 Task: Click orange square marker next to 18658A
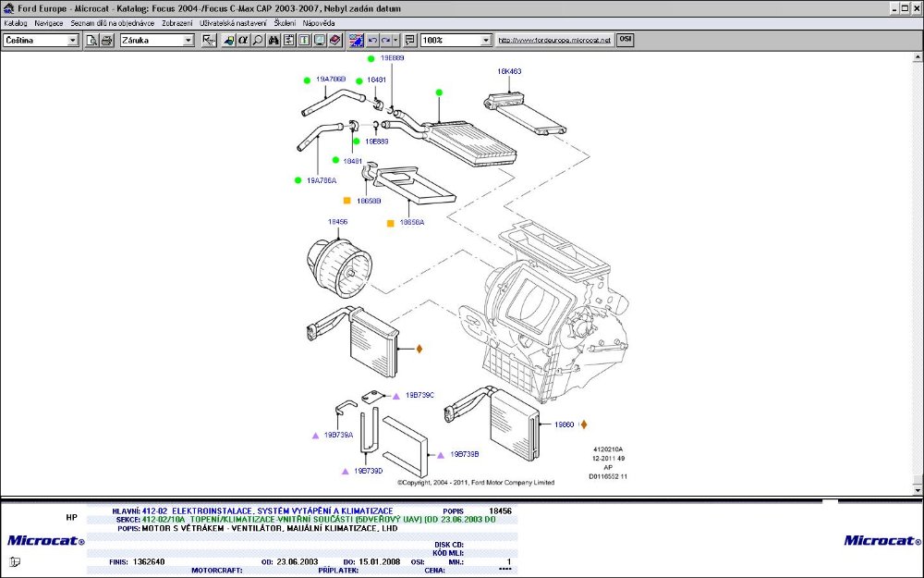click(391, 223)
